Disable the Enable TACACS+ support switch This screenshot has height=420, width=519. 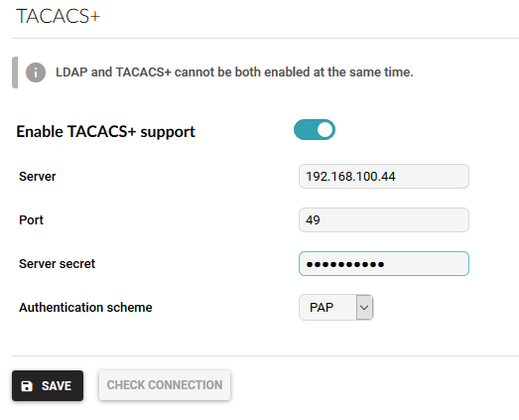(315, 129)
